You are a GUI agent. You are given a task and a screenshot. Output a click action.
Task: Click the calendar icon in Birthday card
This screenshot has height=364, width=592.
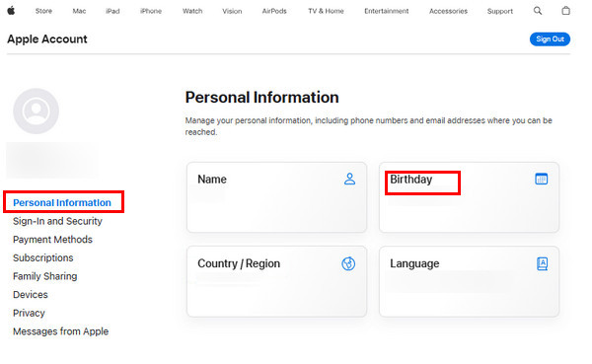[542, 179]
